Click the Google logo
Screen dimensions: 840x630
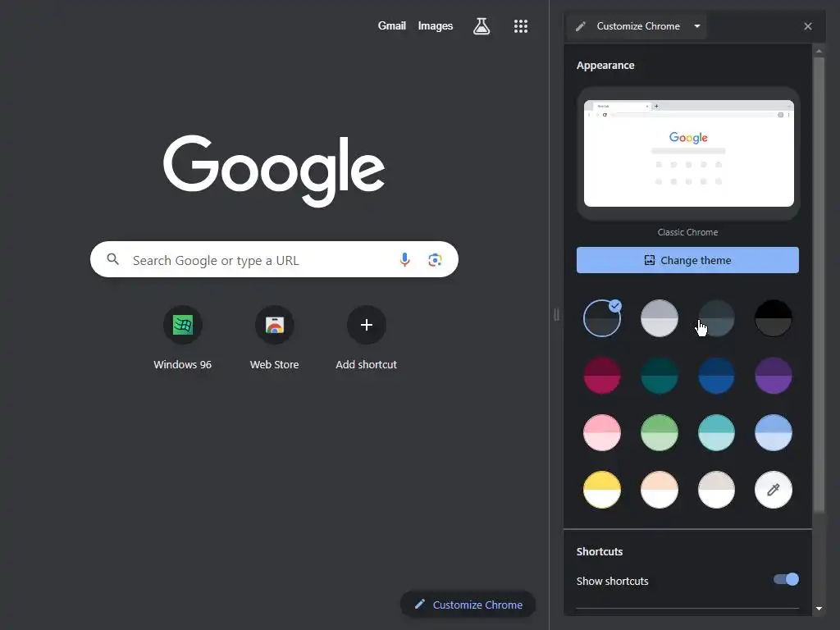click(x=274, y=170)
